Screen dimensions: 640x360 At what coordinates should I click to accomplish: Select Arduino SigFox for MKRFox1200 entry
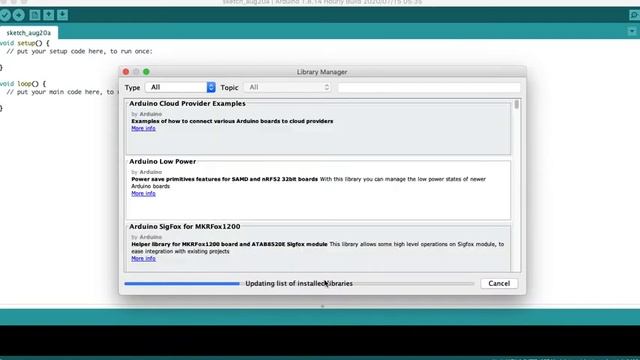tap(318, 247)
